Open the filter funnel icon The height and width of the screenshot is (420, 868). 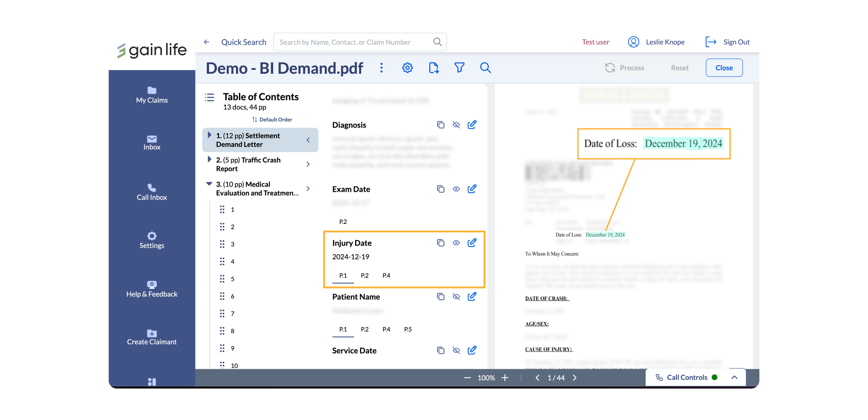[460, 68]
